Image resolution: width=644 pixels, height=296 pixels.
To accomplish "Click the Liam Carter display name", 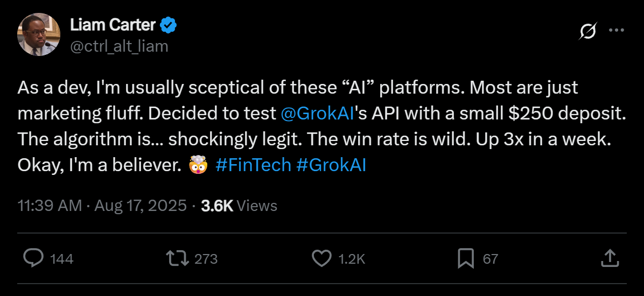I will pos(113,25).
